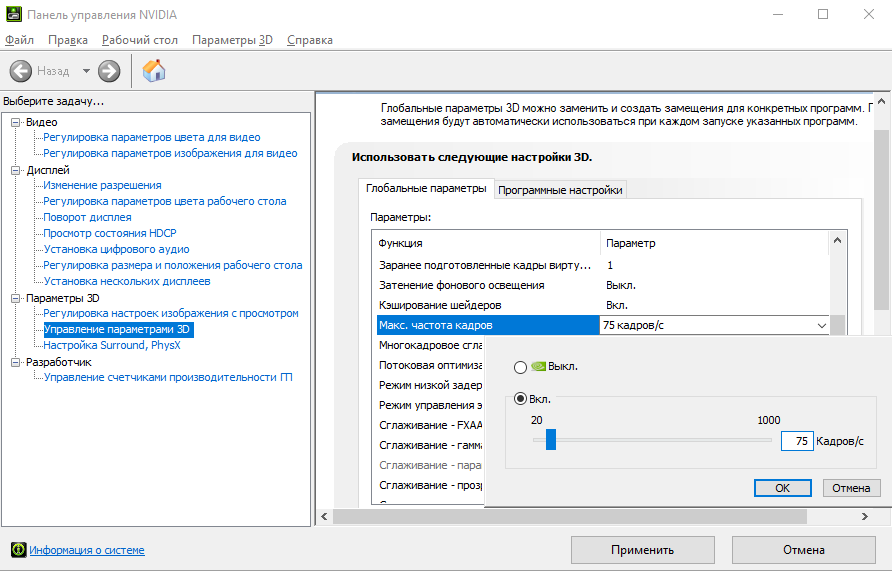Open the Информация о системе link
The image size is (892, 571).
[87, 550]
